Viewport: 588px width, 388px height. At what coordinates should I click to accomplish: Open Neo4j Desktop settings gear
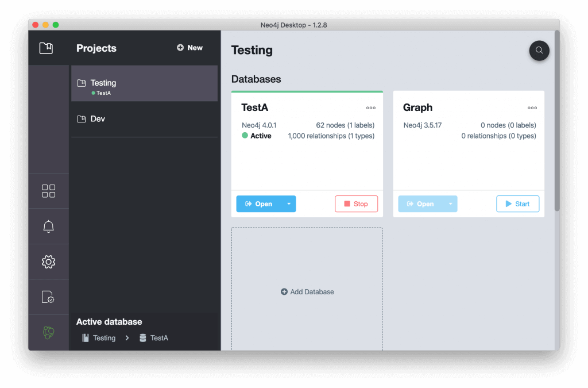pos(48,262)
